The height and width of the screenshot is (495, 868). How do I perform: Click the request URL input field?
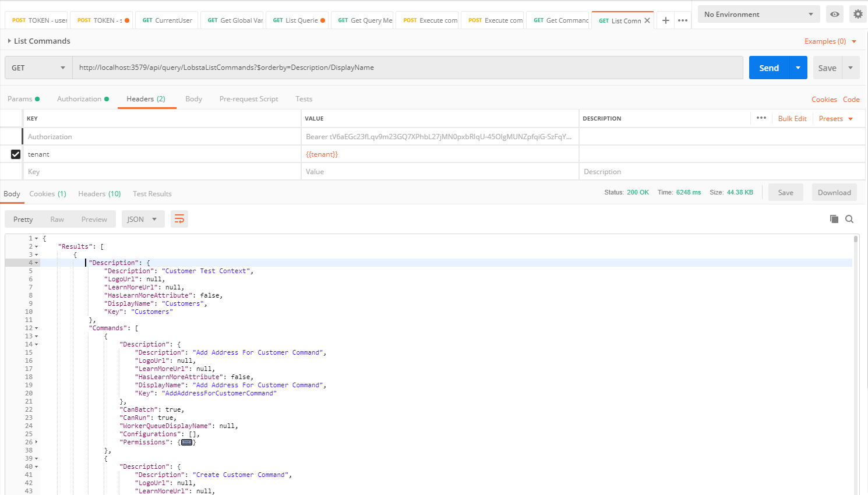(x=408, y=68)
